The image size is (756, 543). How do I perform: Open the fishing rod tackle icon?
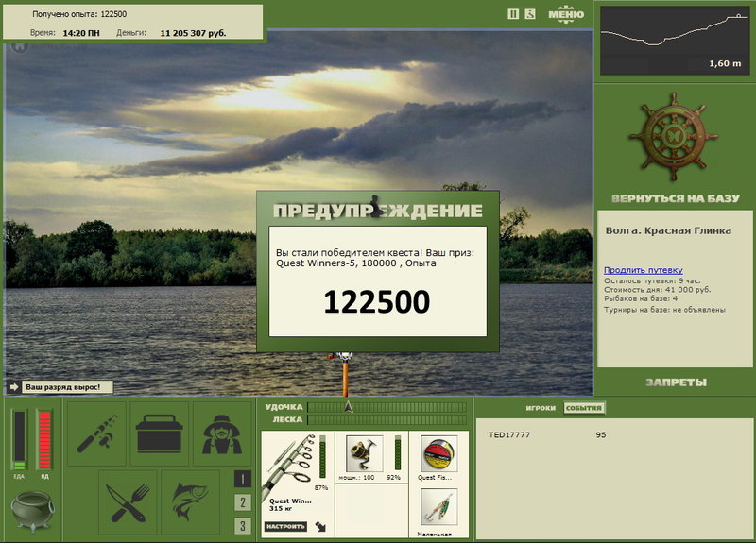[97, 433]
